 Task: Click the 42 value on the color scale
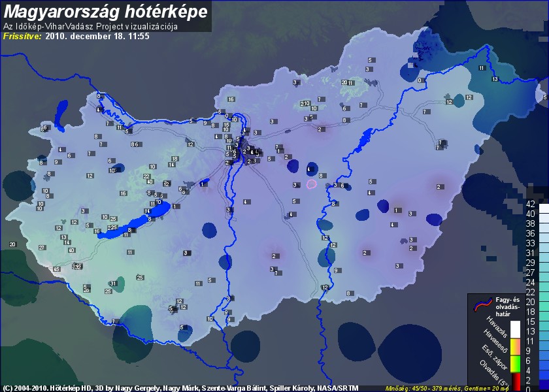(x=531, y=204)
